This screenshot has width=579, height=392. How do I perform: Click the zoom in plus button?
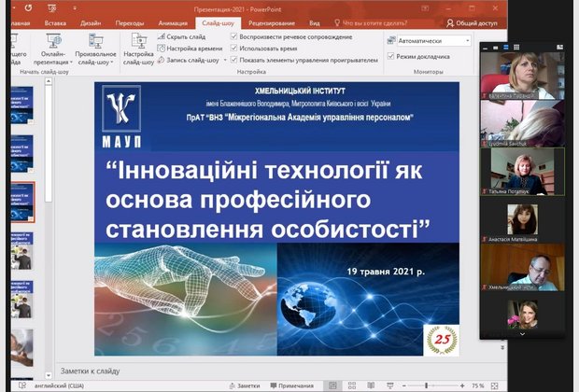(462, 385)
